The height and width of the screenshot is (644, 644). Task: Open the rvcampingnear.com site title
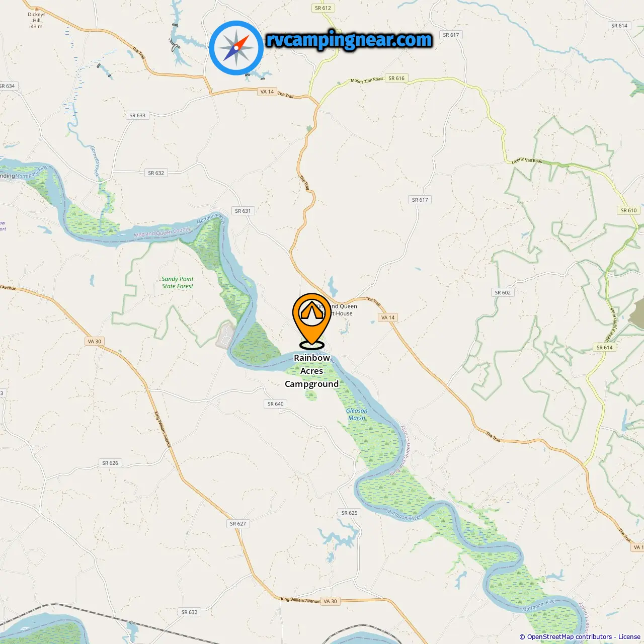tap(349, 40)
